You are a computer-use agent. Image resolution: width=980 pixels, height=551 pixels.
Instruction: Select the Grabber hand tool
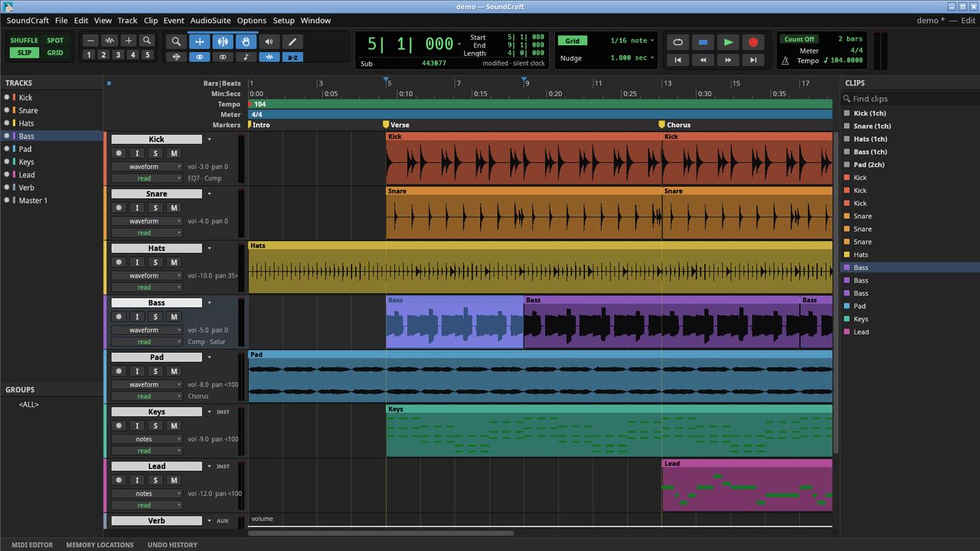[246, 41]
